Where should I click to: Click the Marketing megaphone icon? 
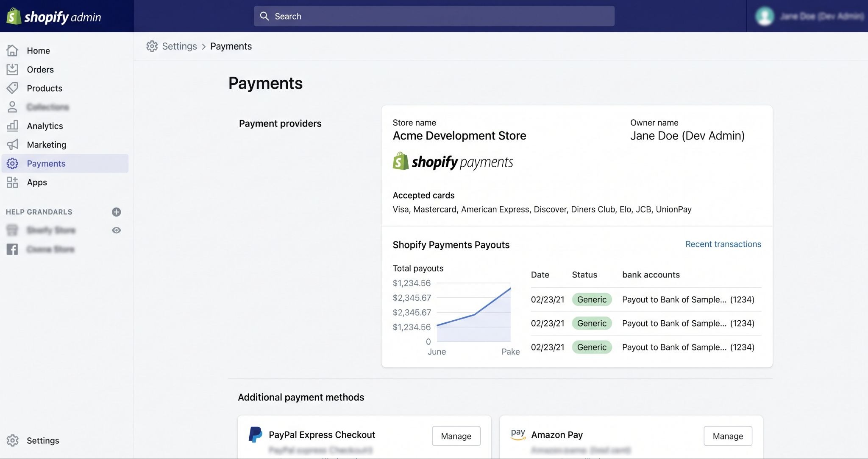12,145
